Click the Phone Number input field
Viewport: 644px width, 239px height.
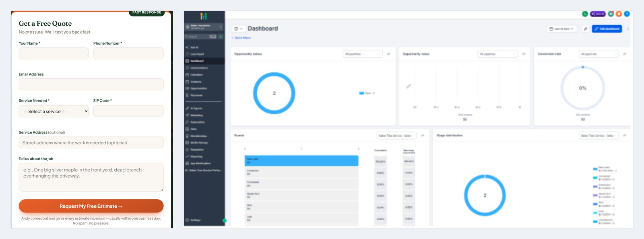pyautogui.click(x=128, y=53)
